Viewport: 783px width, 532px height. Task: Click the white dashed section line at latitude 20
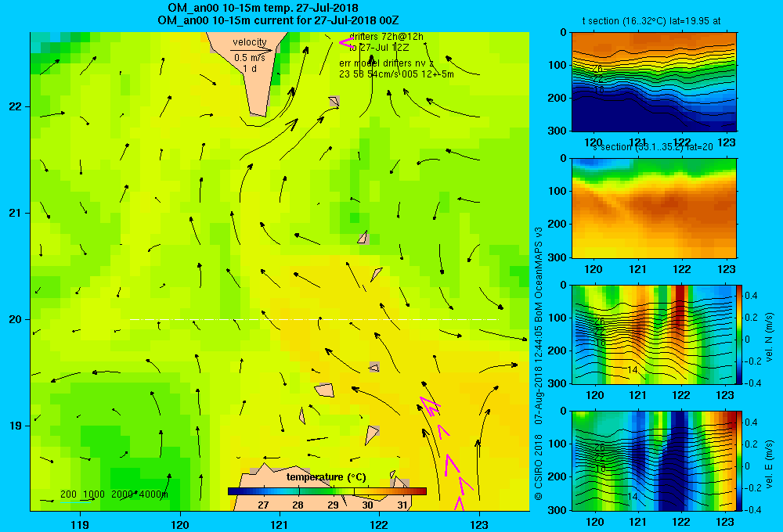(314, 319)
